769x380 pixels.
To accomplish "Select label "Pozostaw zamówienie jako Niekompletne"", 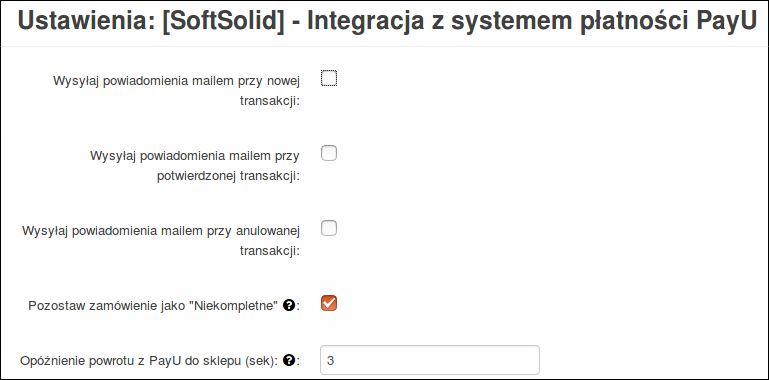I will pyautogui.click(x=154, y=305).
